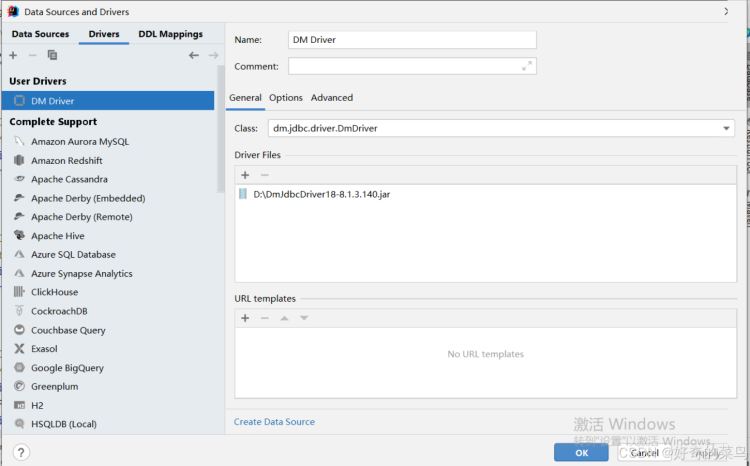Open the General tab
This screenshot has height=466, width=750.
tap(245, 98)
